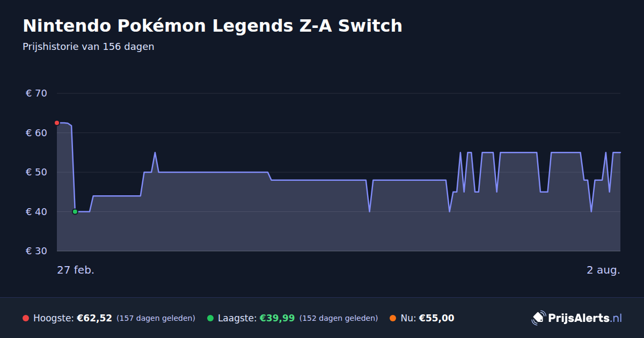
Task: Click the 157 dagen geleden note
Action: (x=156, y=318)
